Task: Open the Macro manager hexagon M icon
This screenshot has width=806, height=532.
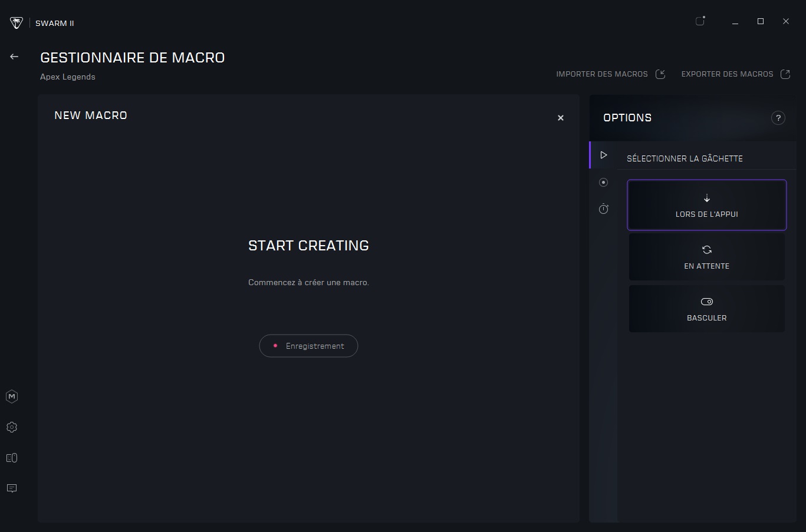Action: click(x=12, y=396)
